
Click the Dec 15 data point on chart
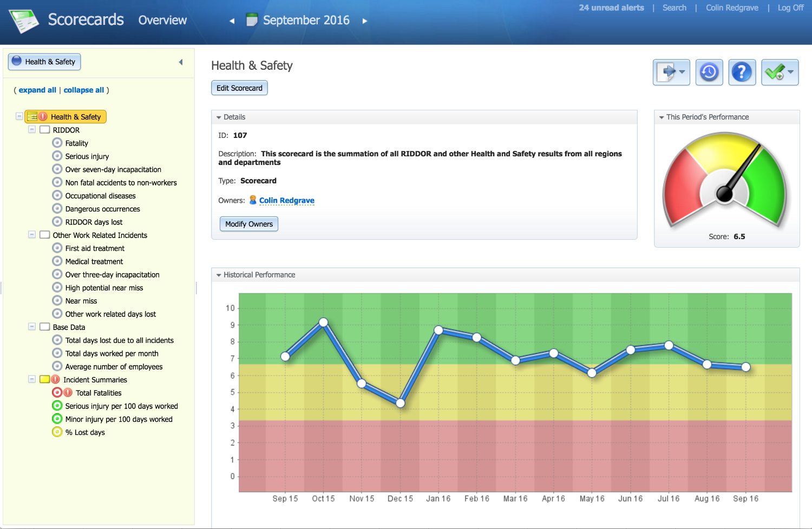tap(401, 403)
